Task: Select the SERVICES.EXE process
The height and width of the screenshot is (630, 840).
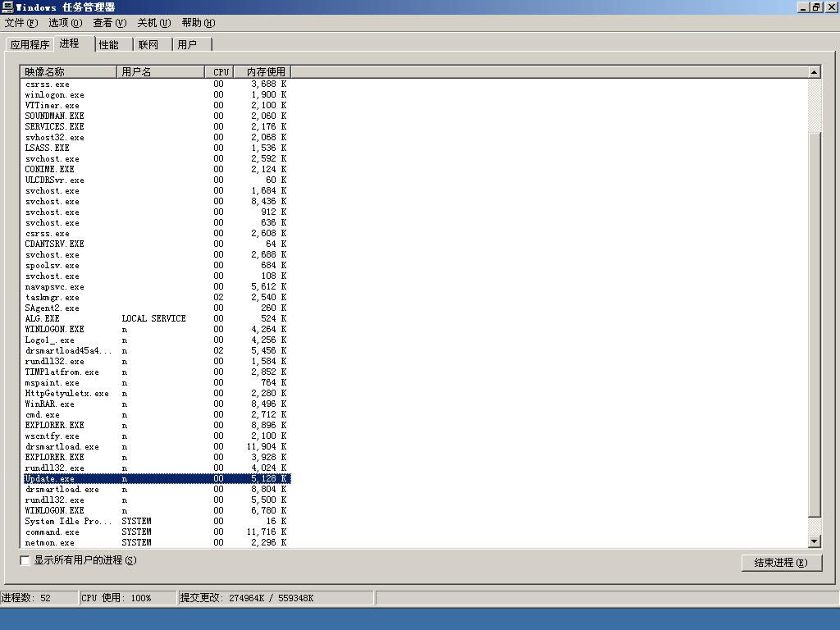Action: [156, 127]
